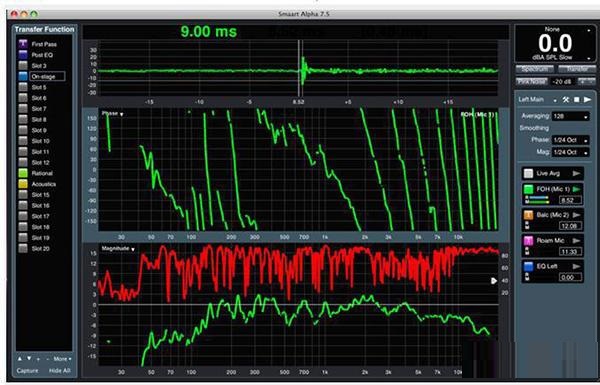Start the Live Avg play arrow

pos(576,174)
